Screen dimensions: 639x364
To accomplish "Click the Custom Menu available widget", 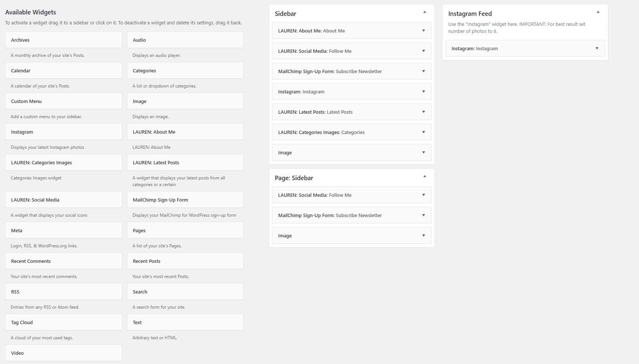I will pyautogui.click(x=63, y=101).
